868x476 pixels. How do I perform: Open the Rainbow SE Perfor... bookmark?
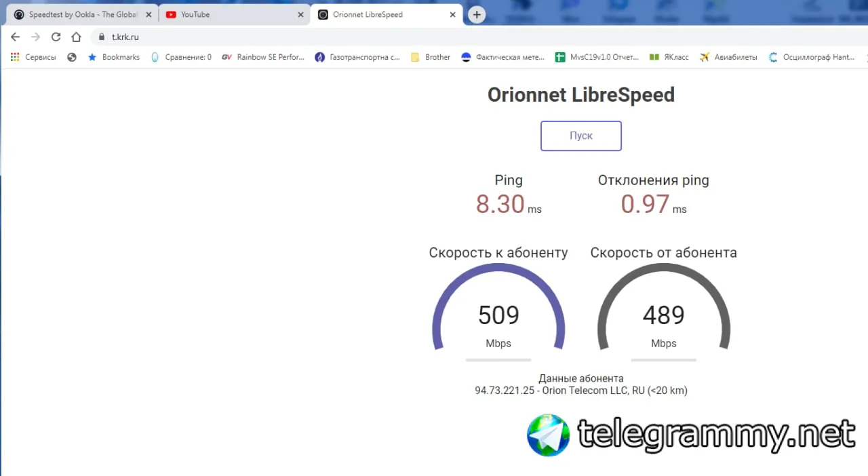coord(263,57)
